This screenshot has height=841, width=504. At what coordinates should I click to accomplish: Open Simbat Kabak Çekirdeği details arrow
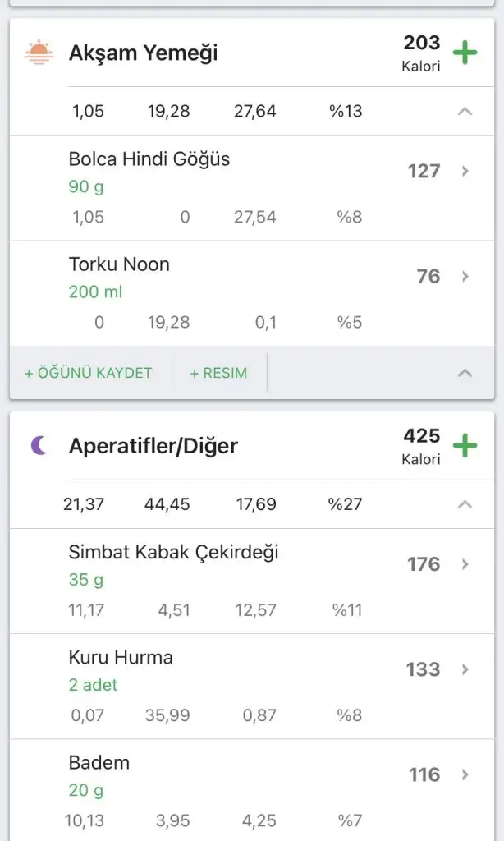[465, 564]
